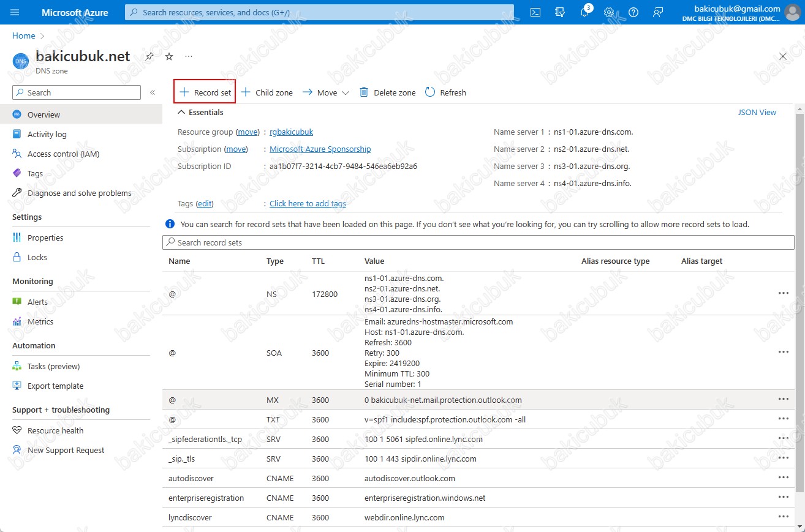Select the lyncdiscover record name
The height and width of the screenshot is (532, 805).
[190, 517]
